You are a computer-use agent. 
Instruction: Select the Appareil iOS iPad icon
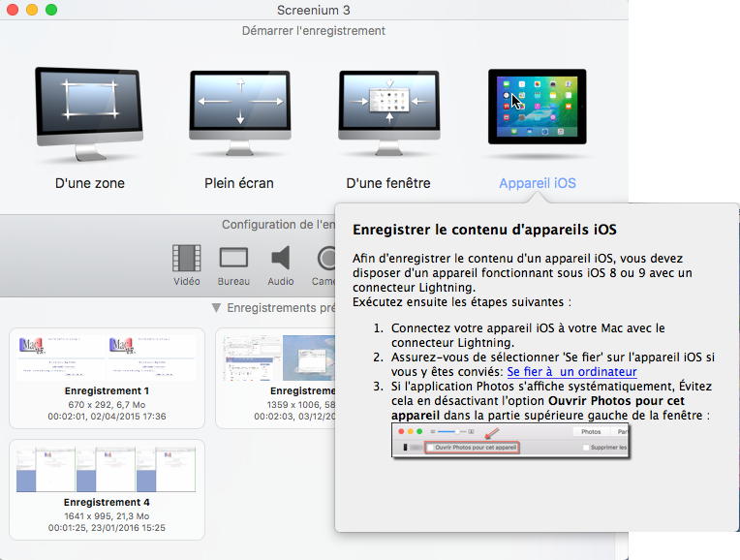(x=537, y=107)
